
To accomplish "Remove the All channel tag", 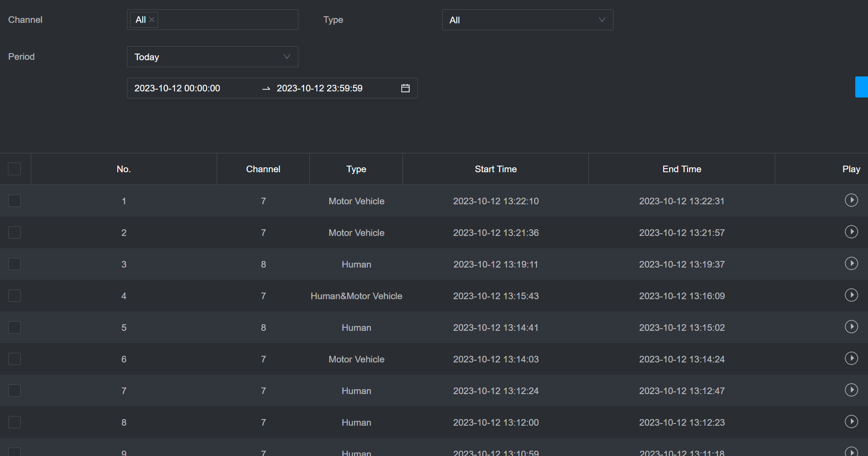I will [x=152, y=20].
